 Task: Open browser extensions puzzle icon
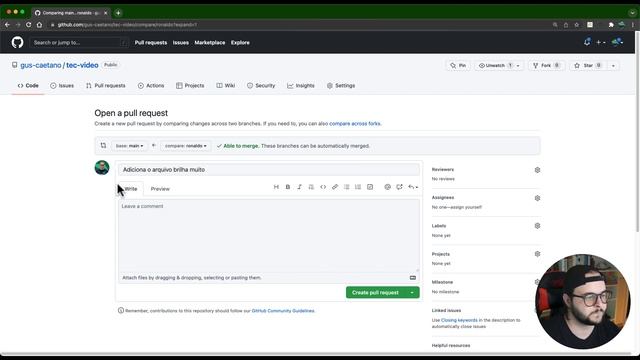coord(611,24)
